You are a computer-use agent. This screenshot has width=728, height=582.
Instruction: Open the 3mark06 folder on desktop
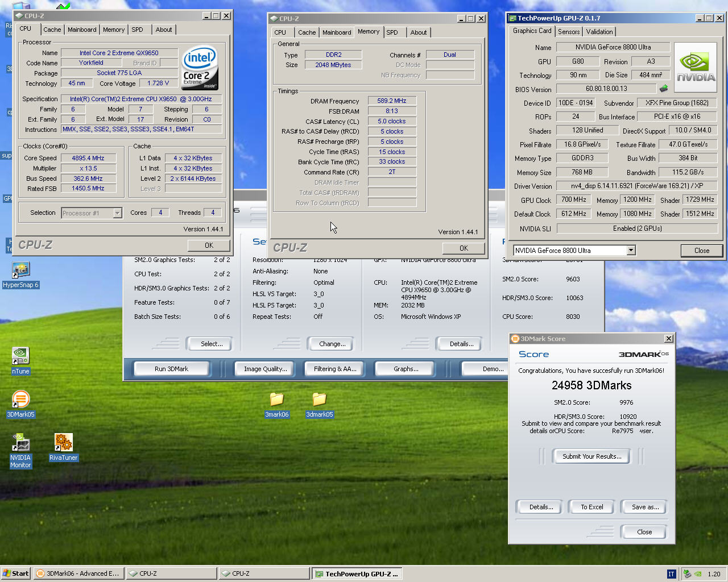coord(276,399)
